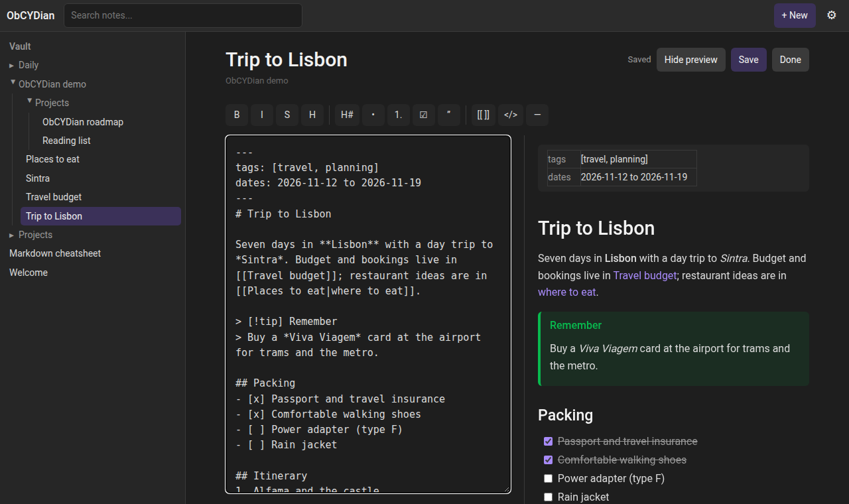Uncheck Passport and travel insurance checkbox

click(x=548, y=441)
